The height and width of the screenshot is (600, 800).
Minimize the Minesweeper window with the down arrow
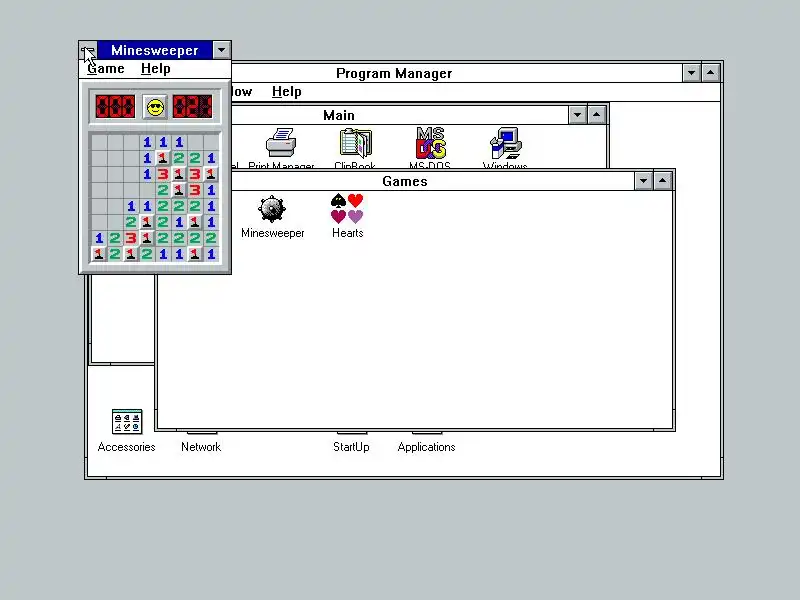click(221, 51)
